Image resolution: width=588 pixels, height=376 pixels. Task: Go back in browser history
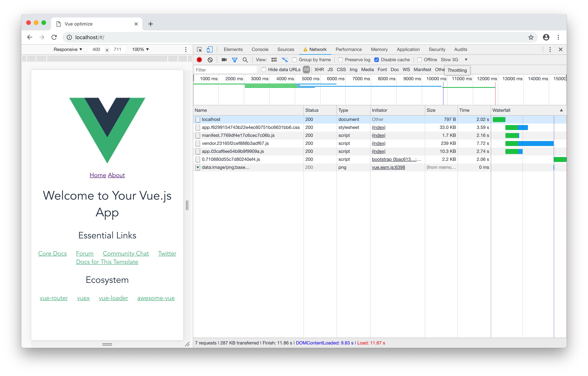click(x=30, y=37)
